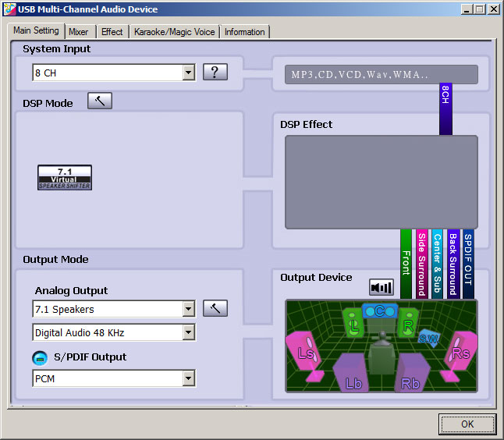Open the 7.1 Speakers analog output dropdown
Screen dimensions: 504x440
pyautogui.click(x=188, y=310)
